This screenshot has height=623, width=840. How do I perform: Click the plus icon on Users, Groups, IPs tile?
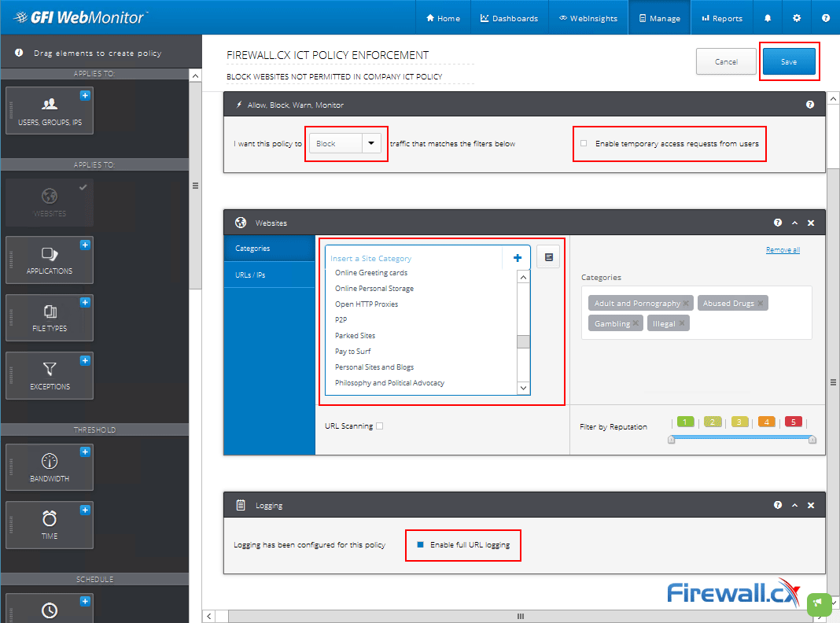pyautogui.click(x=85, y=95)
